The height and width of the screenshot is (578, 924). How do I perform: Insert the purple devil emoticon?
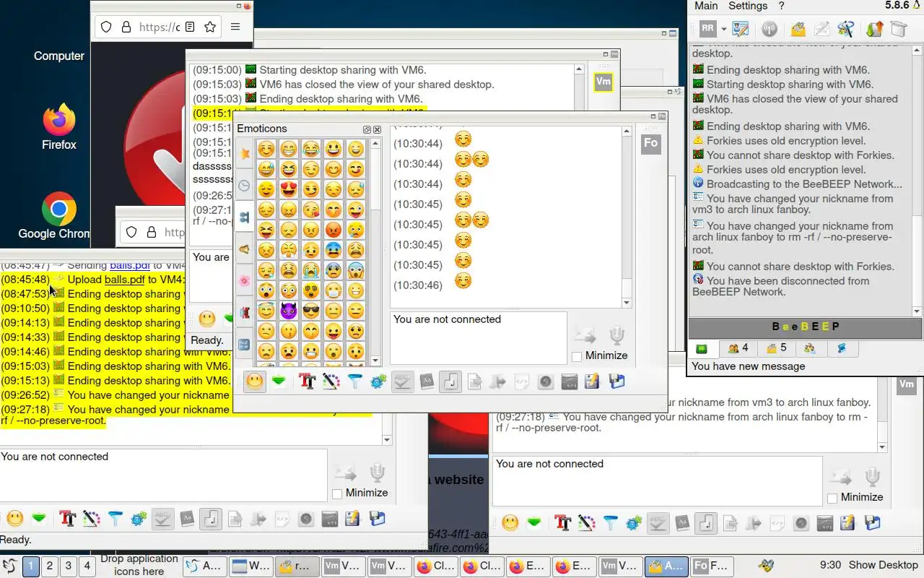[x=289, y=311]
